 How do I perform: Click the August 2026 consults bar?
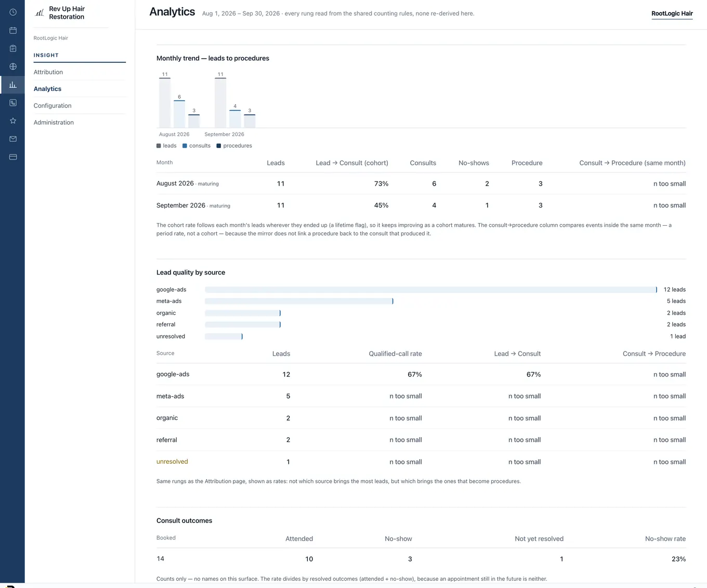(179, 114)
